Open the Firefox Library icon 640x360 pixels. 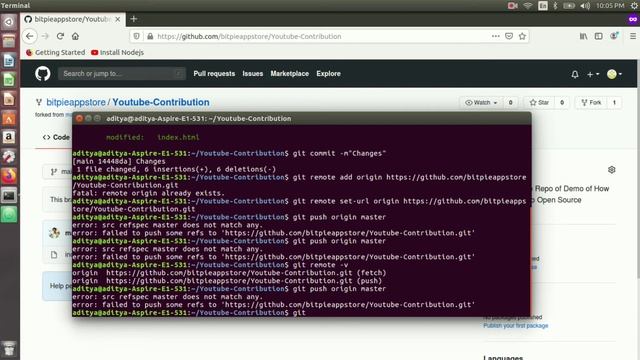pos(584,36)
